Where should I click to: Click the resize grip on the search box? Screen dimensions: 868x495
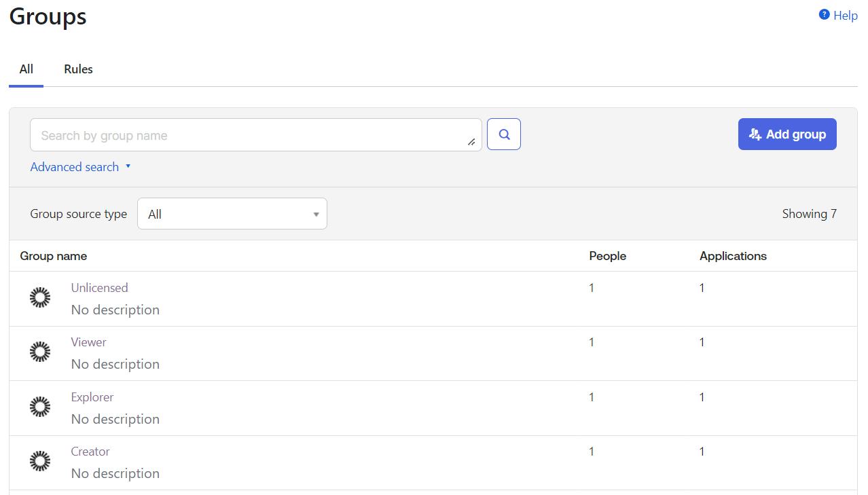(471, 142)
